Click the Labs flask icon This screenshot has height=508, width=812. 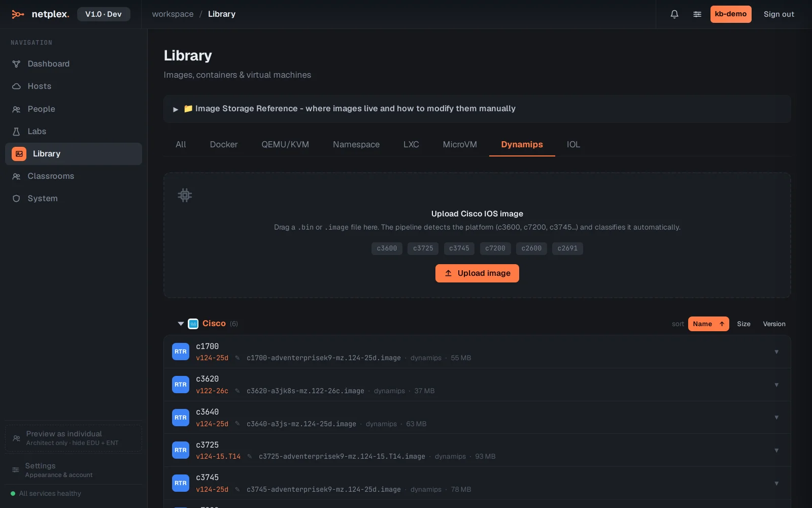tap(16, 132)
